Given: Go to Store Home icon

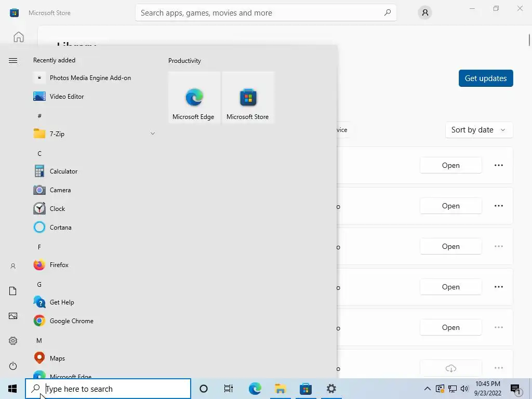Looking at the screenshot, I should 19,37.
